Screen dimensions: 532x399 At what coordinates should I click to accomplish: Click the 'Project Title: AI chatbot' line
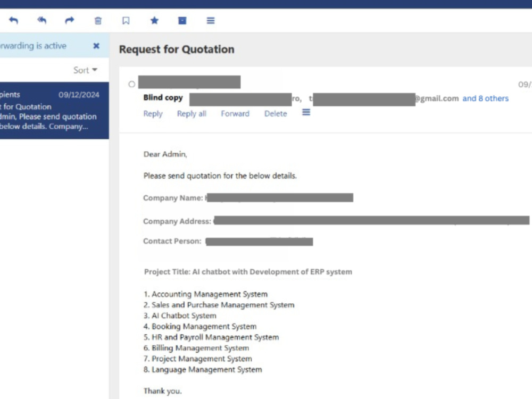tap(248, 272)
